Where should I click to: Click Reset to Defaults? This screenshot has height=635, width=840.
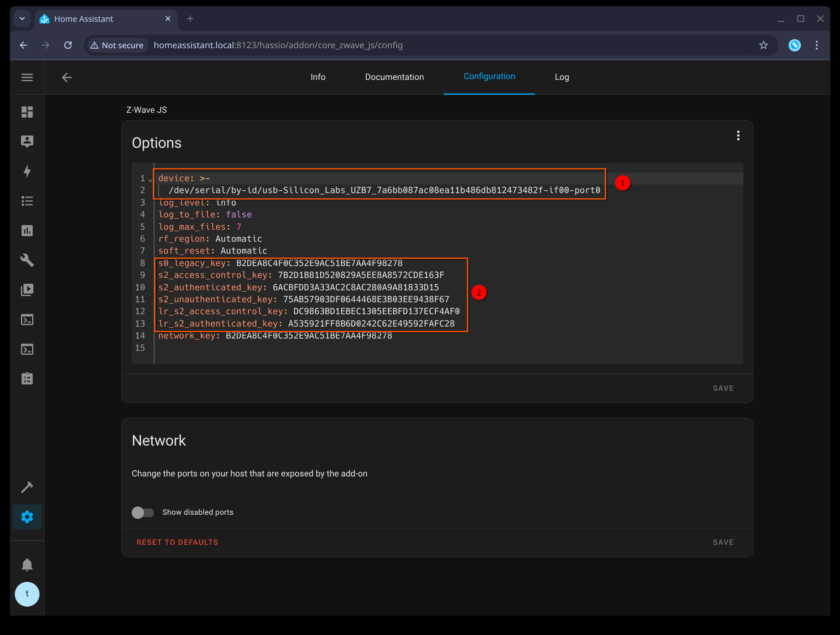coord(177,542)
